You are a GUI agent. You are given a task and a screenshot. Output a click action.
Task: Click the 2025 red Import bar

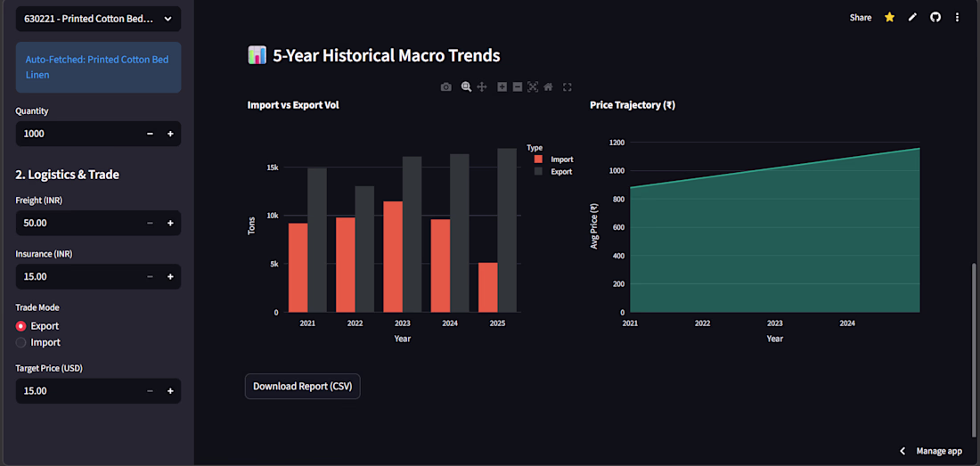[x=487, y=287]
